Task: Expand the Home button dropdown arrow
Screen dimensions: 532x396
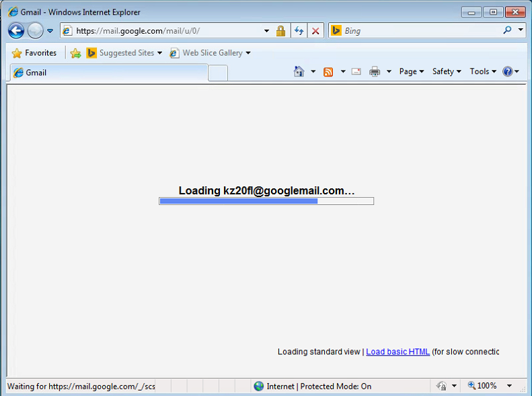Action: point(313,71)
